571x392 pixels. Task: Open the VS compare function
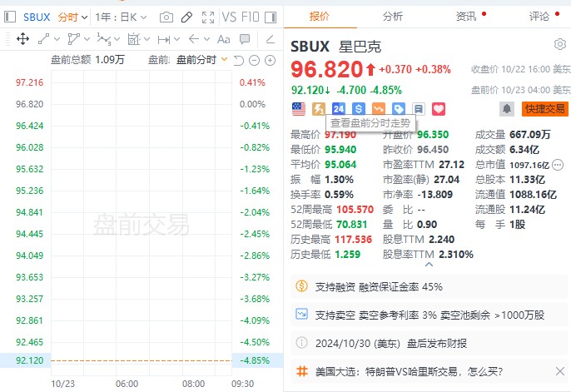pos(229,17)
